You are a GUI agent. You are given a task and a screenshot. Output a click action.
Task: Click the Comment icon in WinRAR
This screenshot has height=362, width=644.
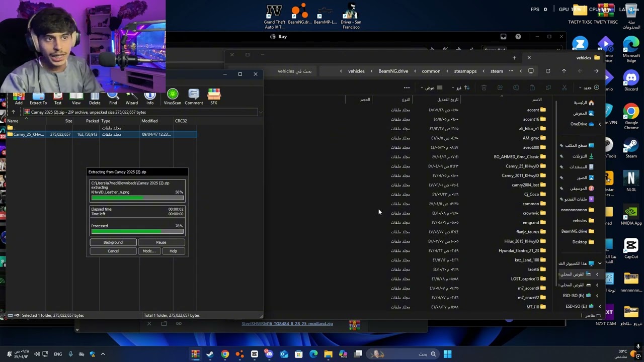point(194,98)
